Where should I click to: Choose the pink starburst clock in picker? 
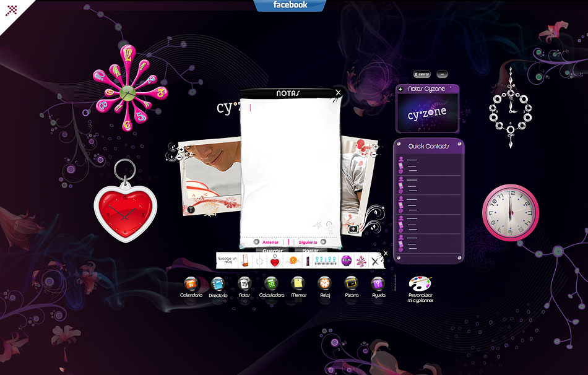pyautogui.click(x=361, y=261)
